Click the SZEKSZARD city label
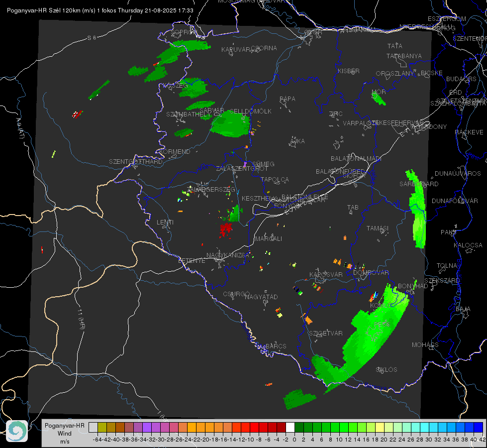Image resolution: width=487 pixels, height=448 pixels. point(442,281)
